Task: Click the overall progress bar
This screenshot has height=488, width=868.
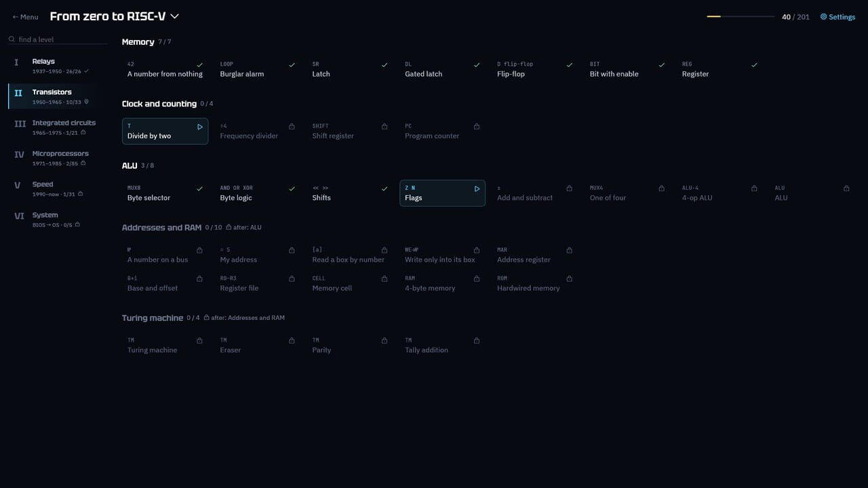Action: pos(741,16)
